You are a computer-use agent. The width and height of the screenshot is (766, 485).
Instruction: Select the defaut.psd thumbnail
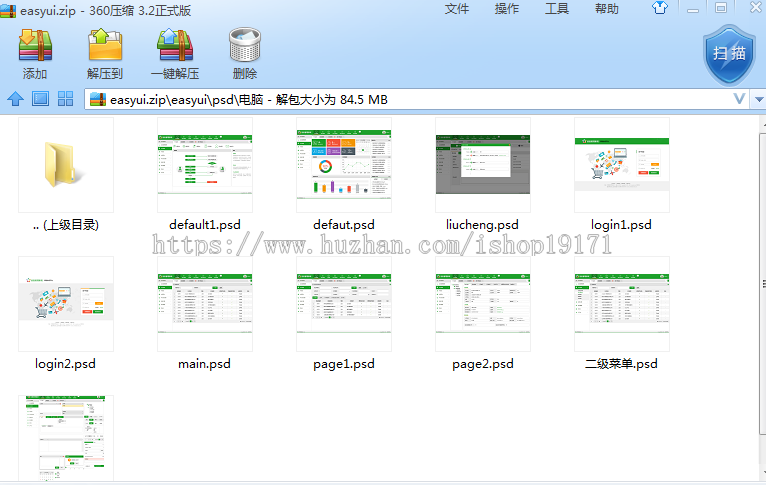coord(344,165)
